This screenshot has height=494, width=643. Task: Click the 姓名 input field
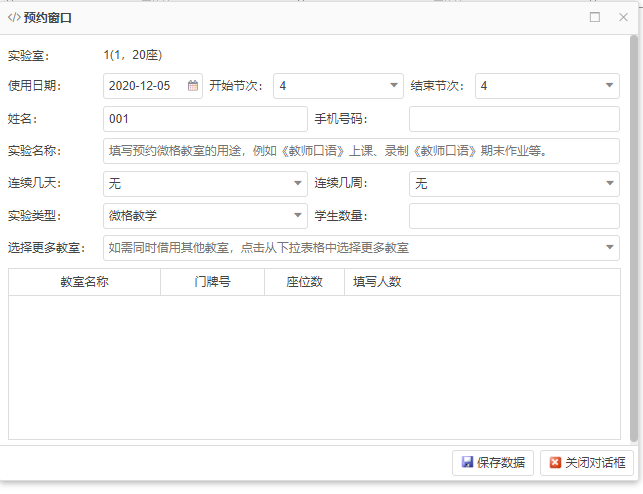[205, 119]
